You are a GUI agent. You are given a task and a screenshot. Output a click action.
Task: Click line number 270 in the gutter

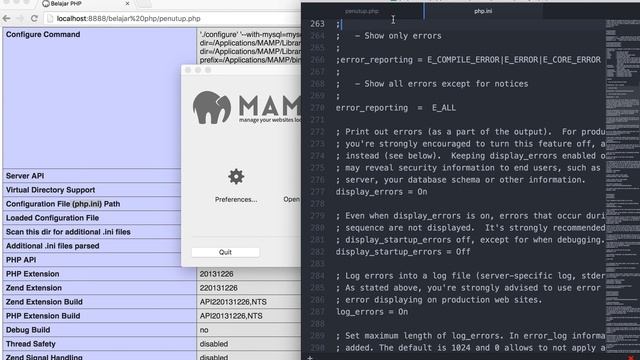pyautogui.click(x=317, y=108)
